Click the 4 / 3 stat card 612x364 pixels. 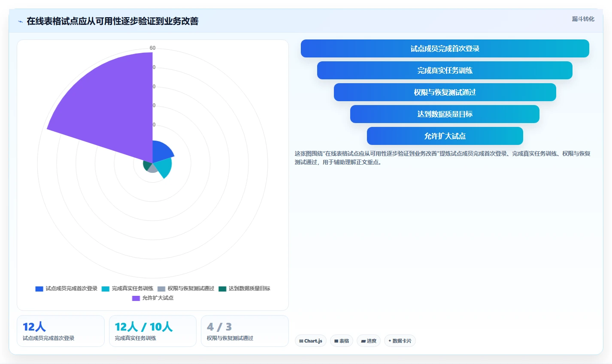point(245,331)
